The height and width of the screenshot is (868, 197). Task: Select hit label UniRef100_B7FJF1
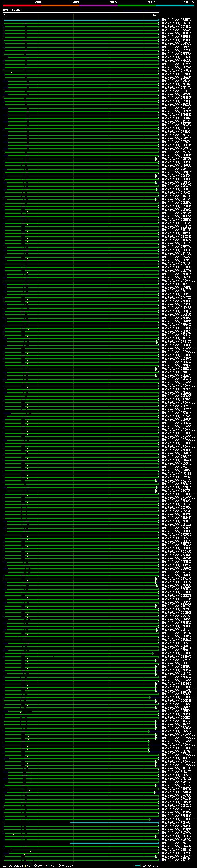point(177,88)
